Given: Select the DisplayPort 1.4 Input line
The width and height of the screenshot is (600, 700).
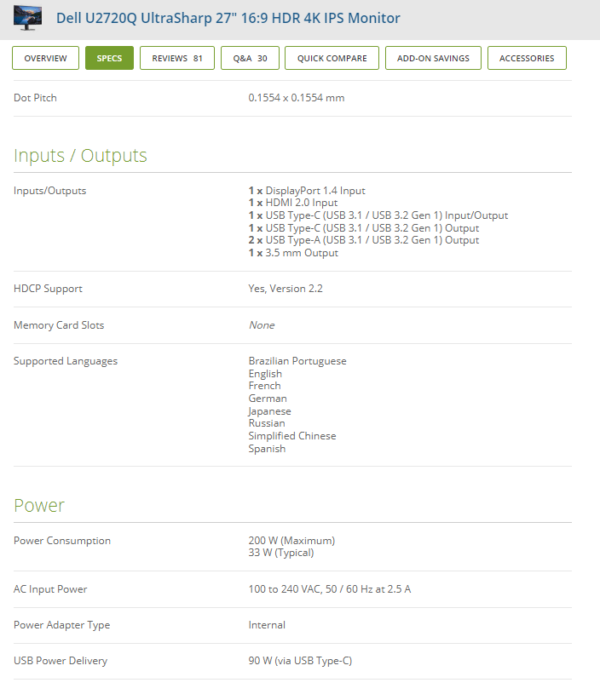Looking at the screenshot, I should coord(307,191).
